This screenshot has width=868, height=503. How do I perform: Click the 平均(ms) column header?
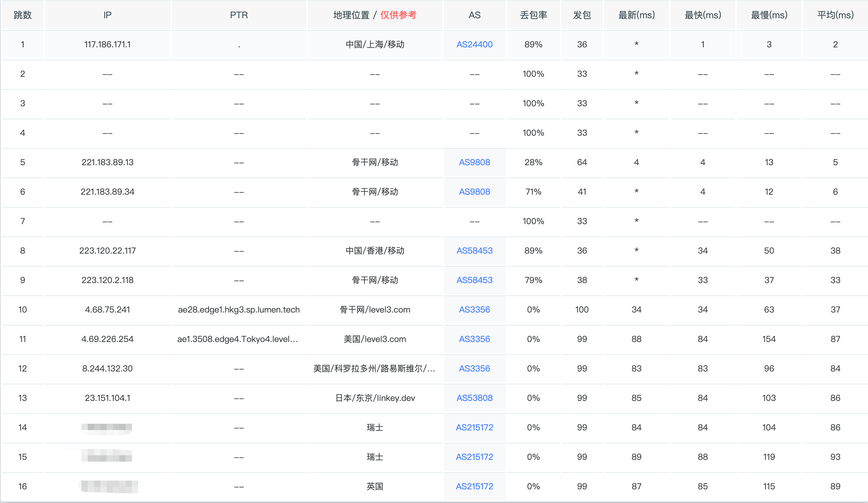[835, 15]
